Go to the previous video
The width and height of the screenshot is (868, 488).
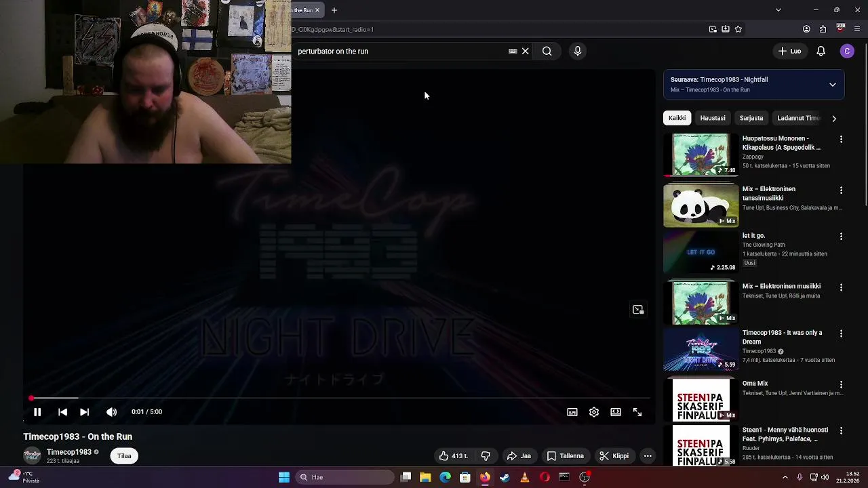62,412
